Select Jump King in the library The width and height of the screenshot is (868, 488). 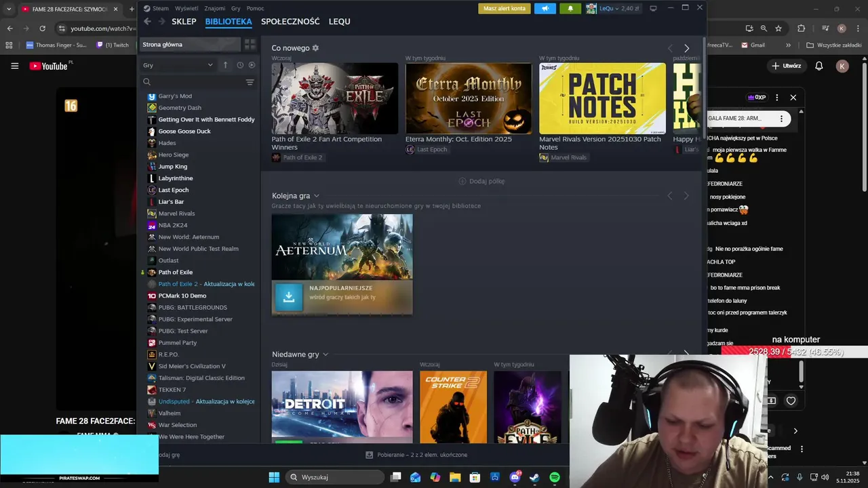173,167
